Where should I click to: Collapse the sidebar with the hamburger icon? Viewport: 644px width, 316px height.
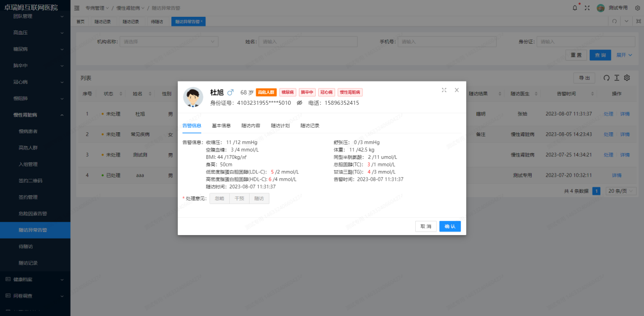click(76, 8)
